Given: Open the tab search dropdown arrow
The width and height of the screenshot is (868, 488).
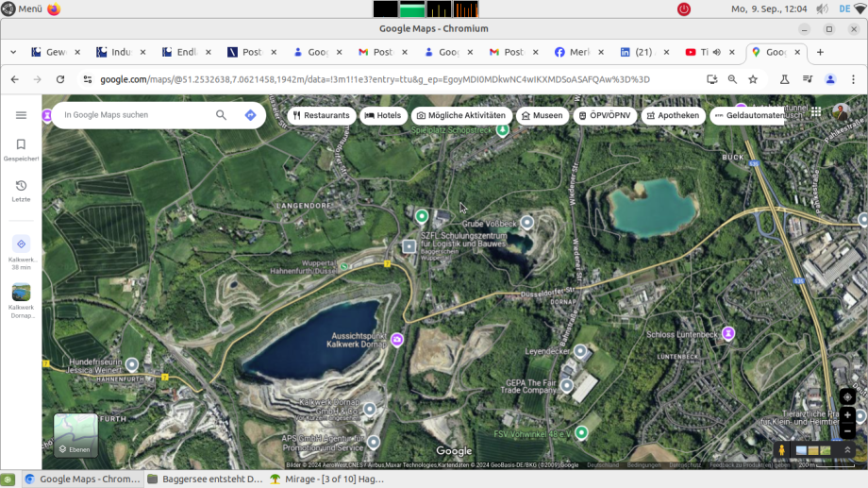Looking at the screenshot, I should point(13,52).
